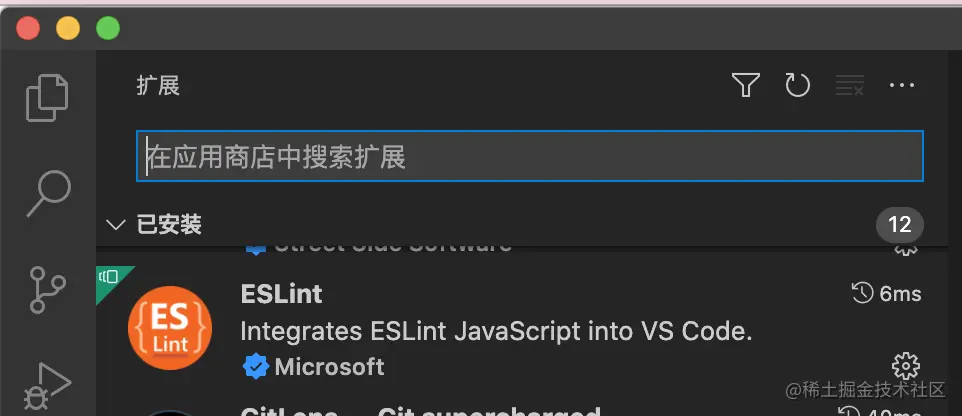Click the yellow macOS minimize button

[68, 29]
